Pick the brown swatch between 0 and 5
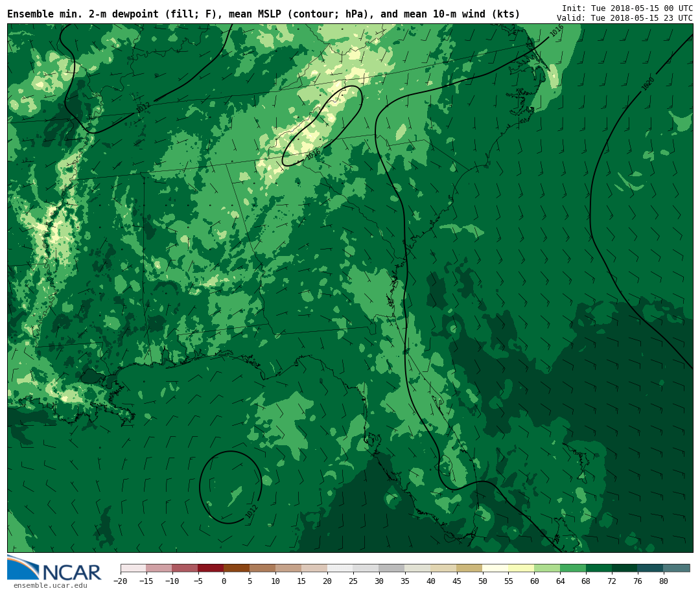Viewport: 700px width, 593px height. tap(237, 568)
